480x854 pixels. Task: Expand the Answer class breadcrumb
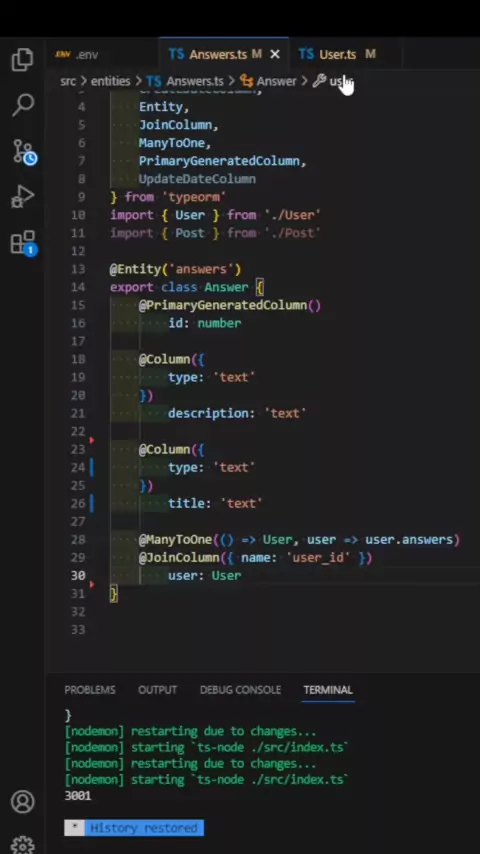point(269,81)
